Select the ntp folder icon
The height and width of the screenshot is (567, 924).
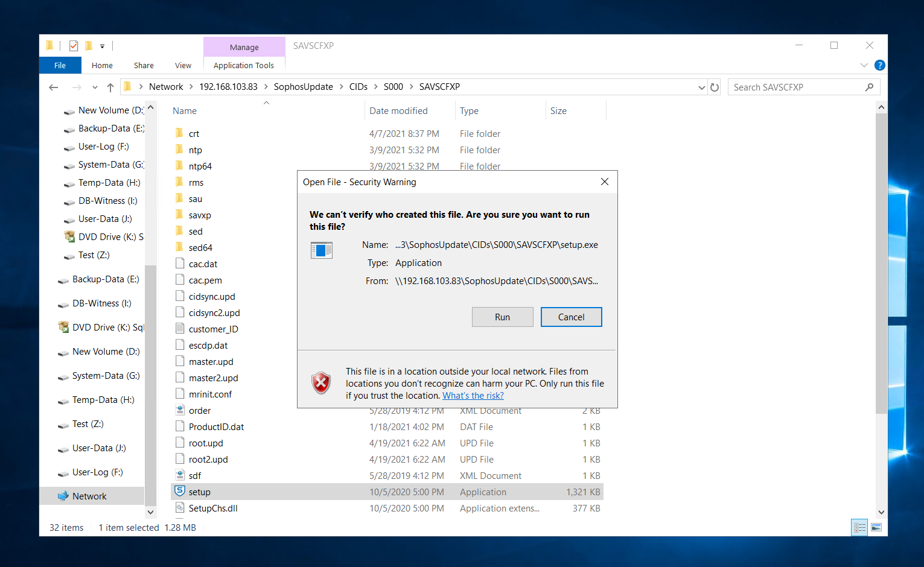click(179, 150)
